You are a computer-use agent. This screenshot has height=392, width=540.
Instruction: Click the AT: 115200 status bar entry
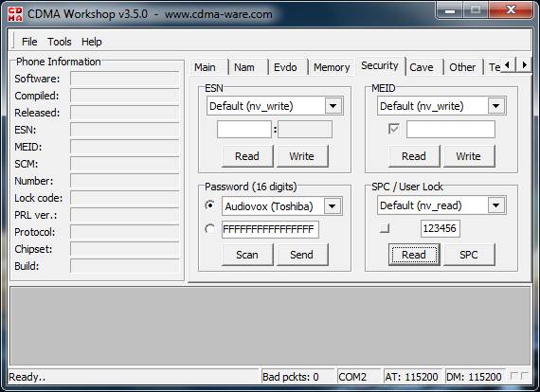[x=412, y=377]
